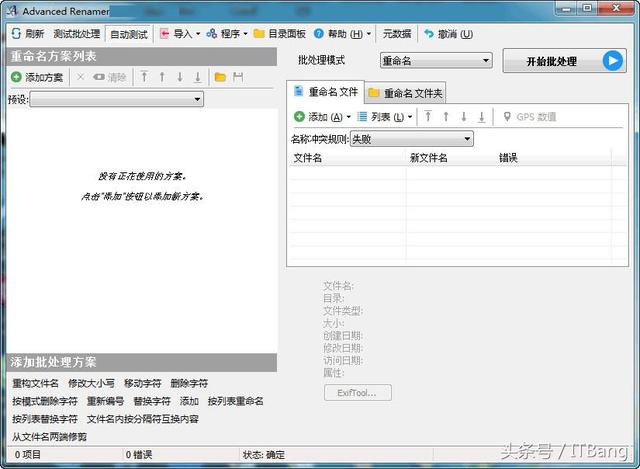
Task: Open the 程序 program menu
Action: (227, 33)
